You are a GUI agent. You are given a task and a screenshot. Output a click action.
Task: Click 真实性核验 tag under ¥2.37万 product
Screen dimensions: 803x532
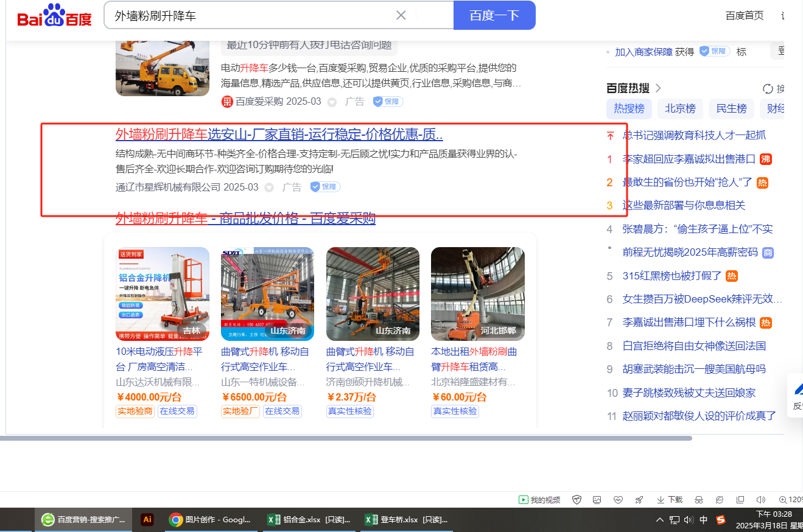(x=350, y=411)
